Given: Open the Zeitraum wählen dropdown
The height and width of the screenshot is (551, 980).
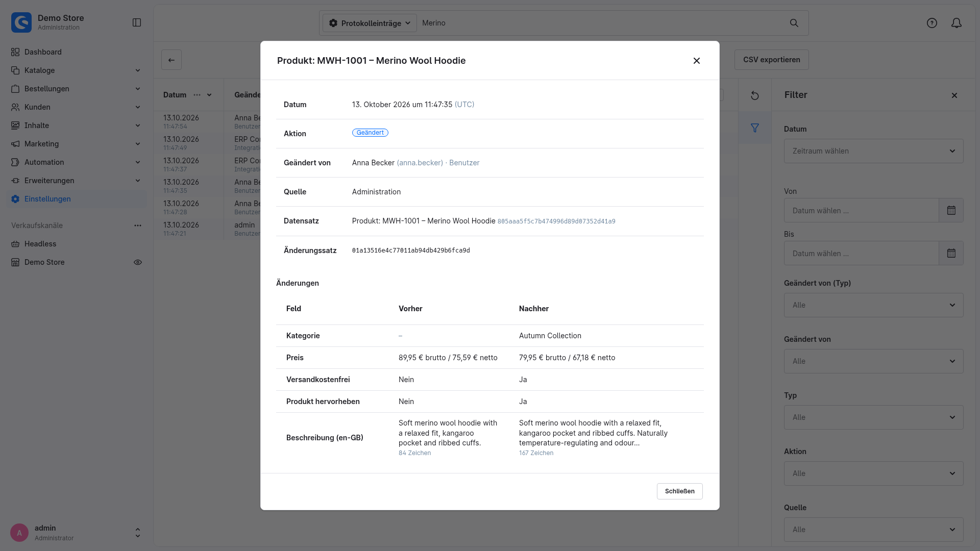Looking at the screenshot, I should 874,151.
